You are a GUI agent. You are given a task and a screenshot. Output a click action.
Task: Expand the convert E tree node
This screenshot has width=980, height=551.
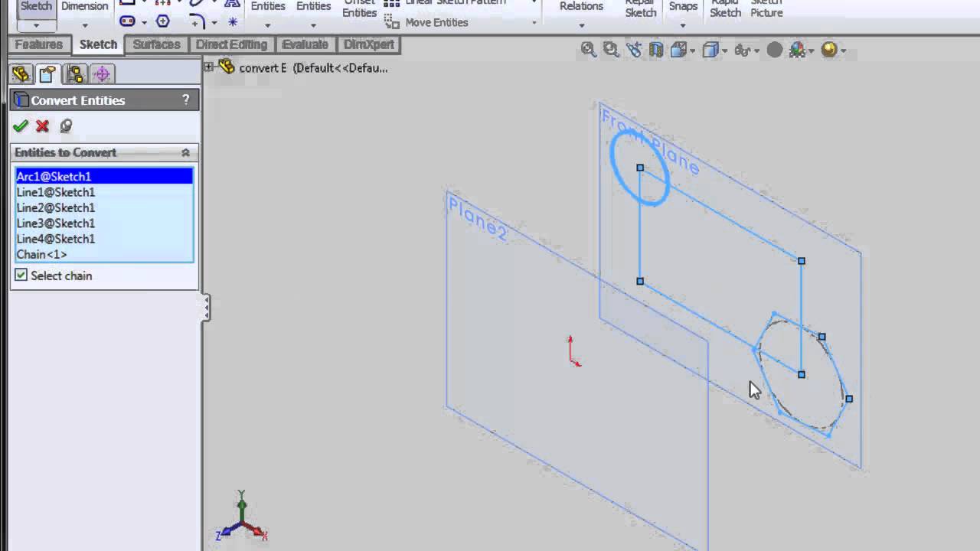click(208, 67)
